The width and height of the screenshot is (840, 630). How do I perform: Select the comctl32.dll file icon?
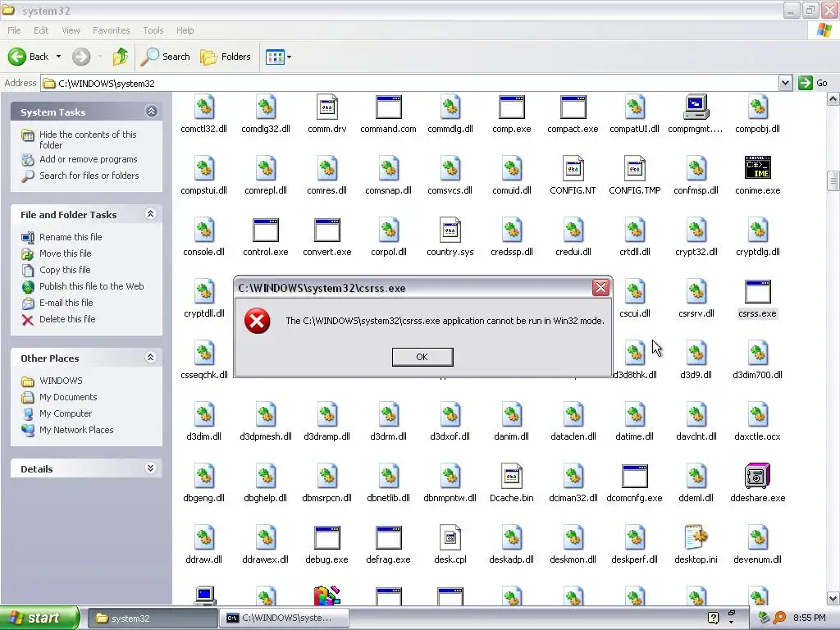204,107
